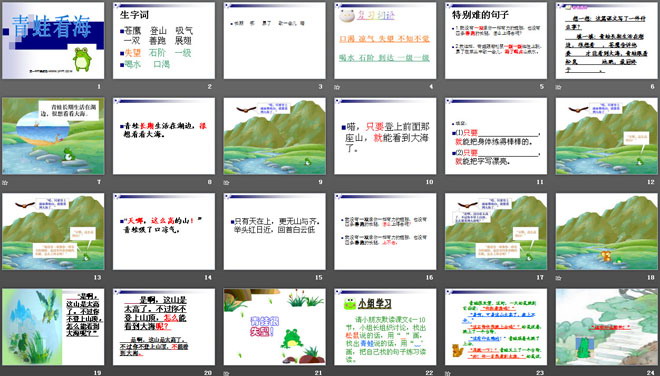
Task: Select slide 14 '天哪,这么高的山' thumbnail
Action: 164,232
